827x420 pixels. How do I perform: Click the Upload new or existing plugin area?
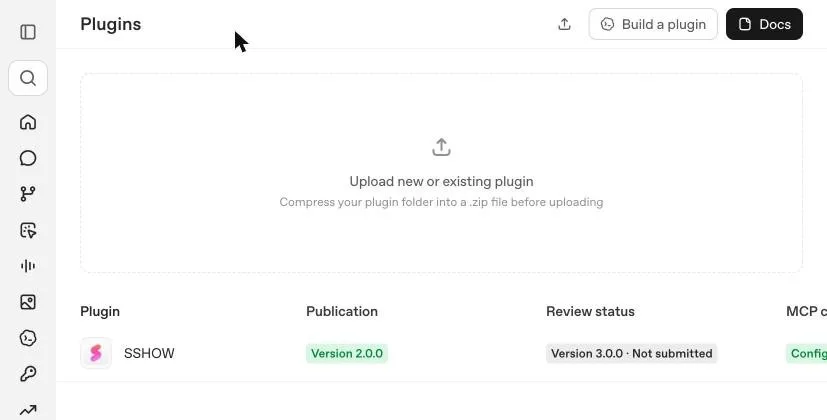[x=441, y=173]
